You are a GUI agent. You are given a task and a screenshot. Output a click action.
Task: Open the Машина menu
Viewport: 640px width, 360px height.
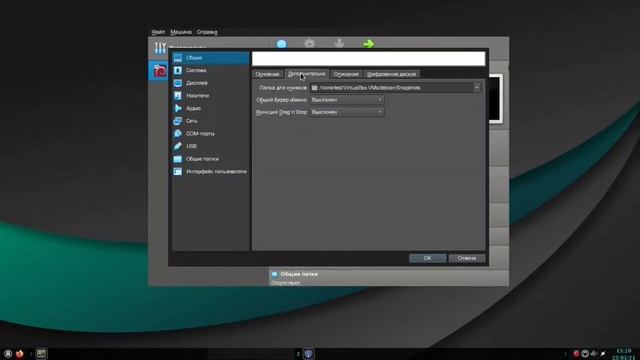click(181, 32)
